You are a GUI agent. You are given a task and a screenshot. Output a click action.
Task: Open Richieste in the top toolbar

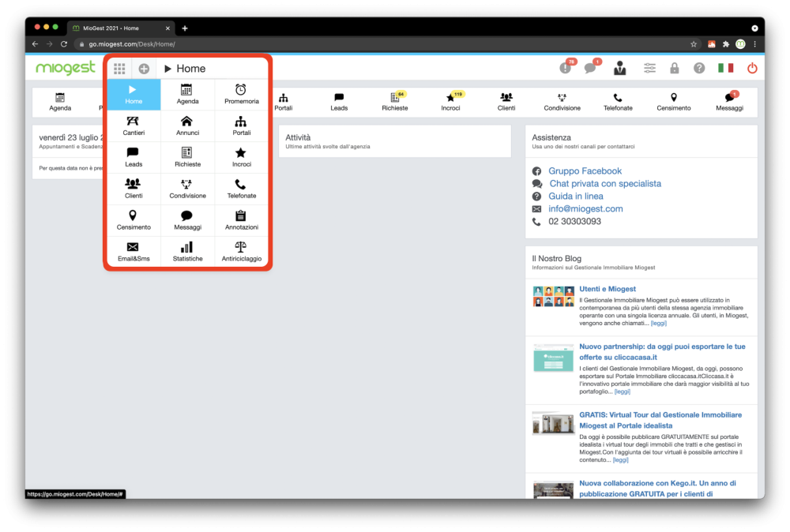click(x=395, y=102)
